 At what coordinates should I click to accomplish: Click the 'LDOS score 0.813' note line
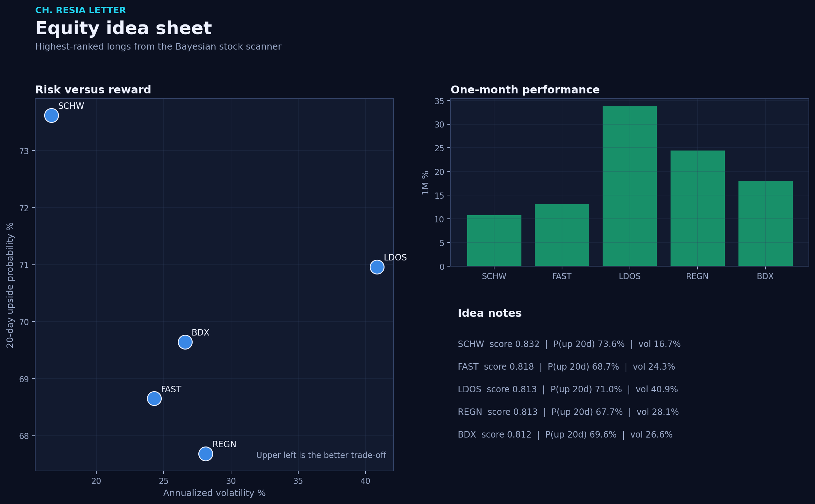coord(568,389)
